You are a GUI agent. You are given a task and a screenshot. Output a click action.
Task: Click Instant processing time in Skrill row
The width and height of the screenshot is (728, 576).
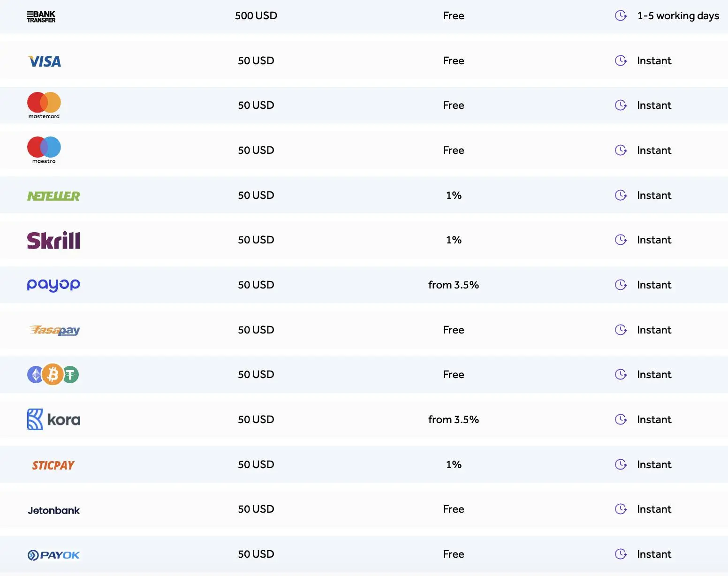654,240
